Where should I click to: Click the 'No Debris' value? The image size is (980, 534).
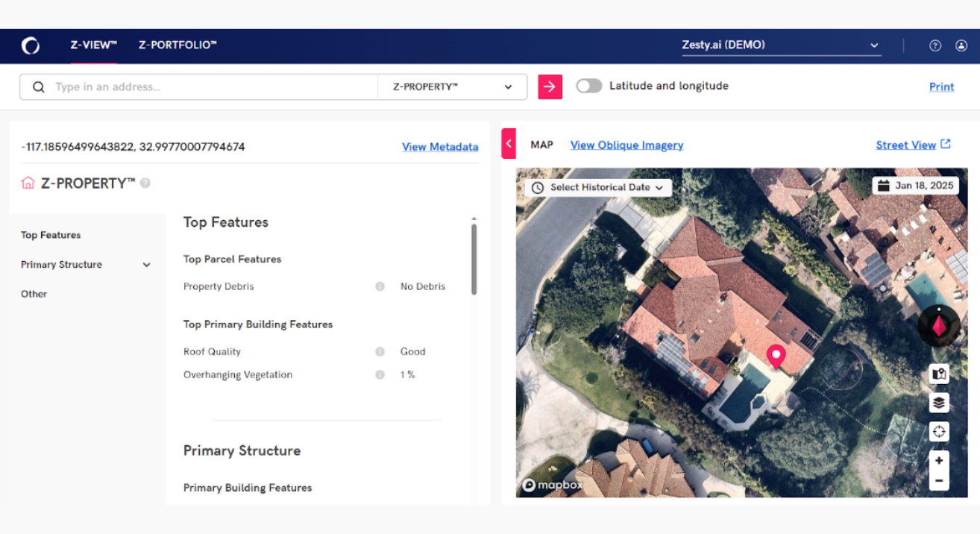point(423,286)
